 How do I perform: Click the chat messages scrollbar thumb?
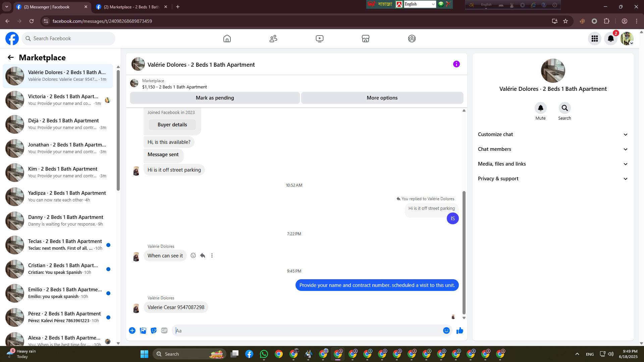(464, 252)
